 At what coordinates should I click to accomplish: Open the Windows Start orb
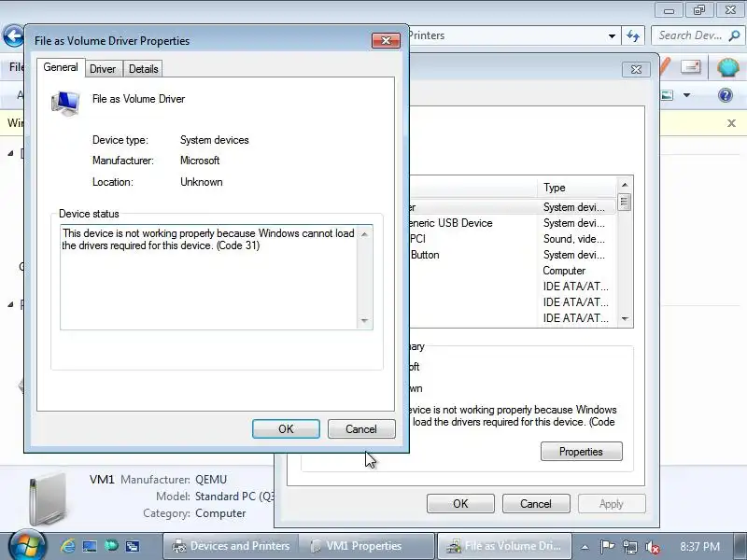pos(27,546)
